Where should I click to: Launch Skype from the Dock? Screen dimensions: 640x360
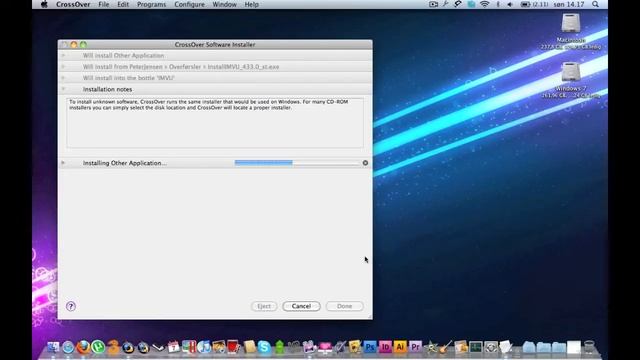[264, 347]
